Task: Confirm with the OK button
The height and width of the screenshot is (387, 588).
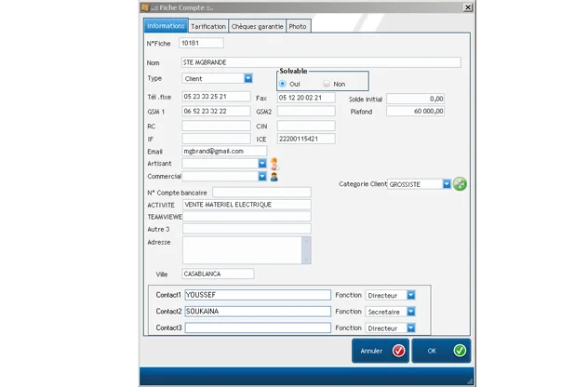Action: (x=440, y=351)
